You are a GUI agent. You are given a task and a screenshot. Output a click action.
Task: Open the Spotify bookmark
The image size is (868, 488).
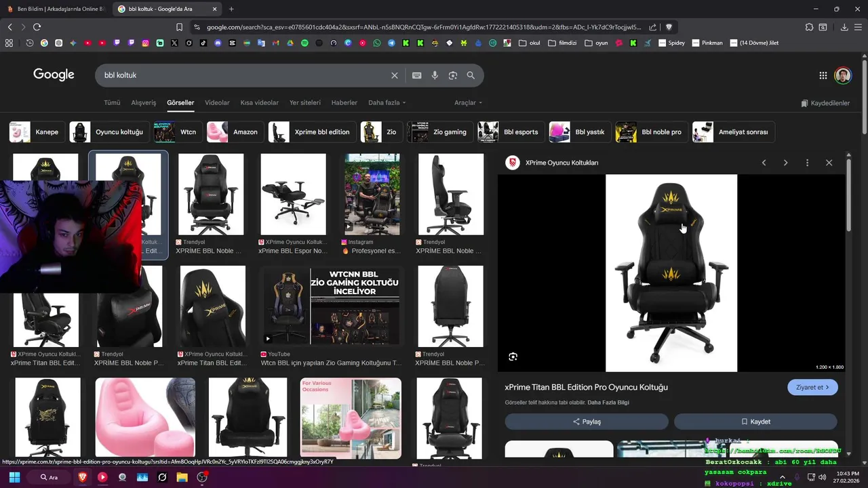pos(304,43)
